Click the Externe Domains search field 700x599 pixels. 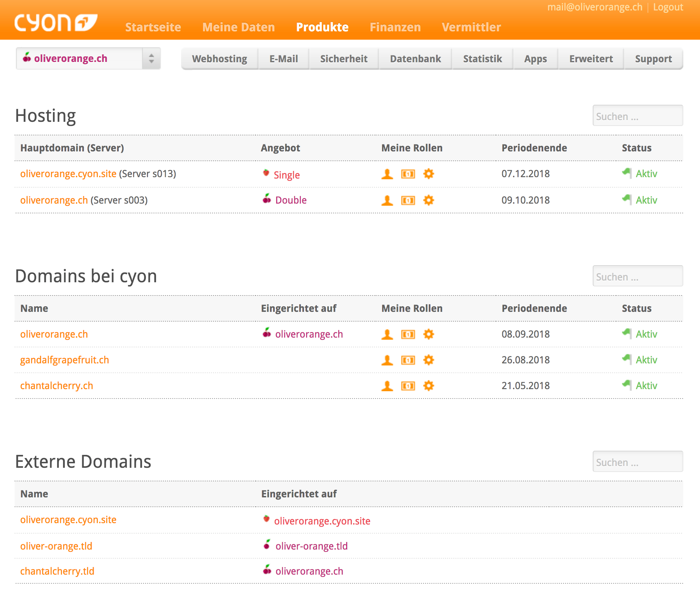click(x=637, y=462)
